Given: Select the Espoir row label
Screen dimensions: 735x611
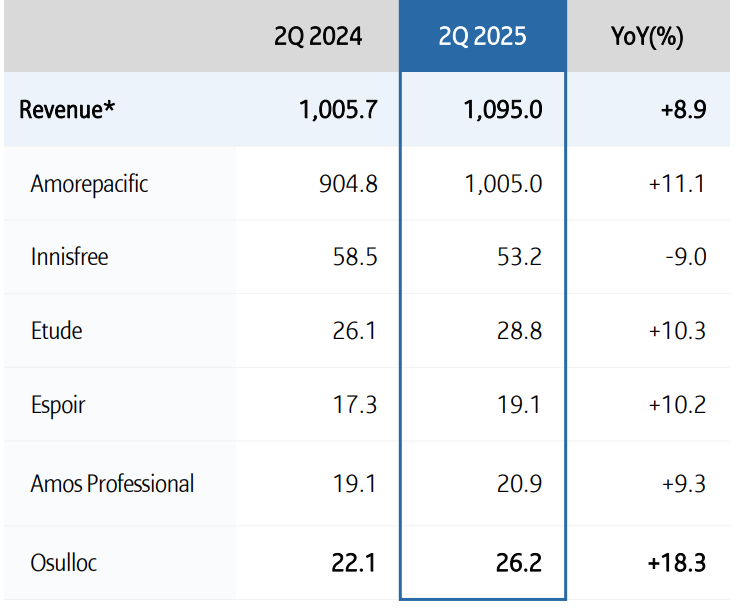Looking at the screenshot, I should pos(58,405).
